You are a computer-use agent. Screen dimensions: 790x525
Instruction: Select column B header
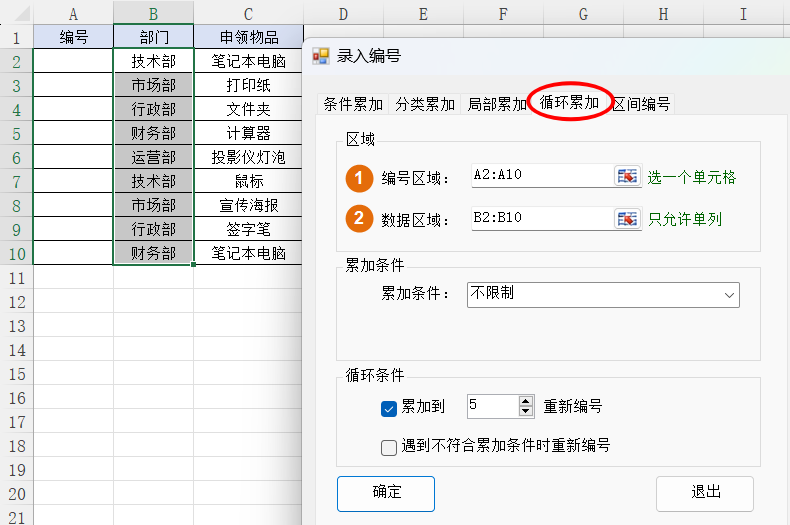point(154,13)
